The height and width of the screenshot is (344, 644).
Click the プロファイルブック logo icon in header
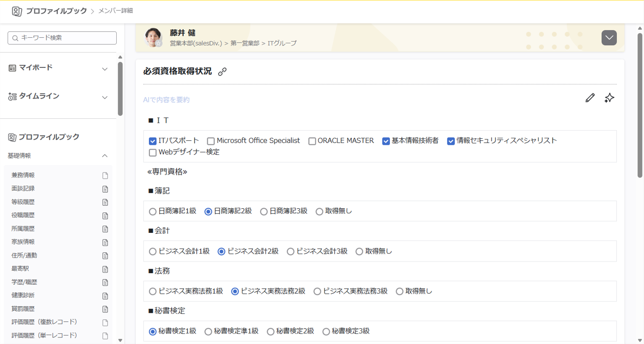[x=17, y=11]
